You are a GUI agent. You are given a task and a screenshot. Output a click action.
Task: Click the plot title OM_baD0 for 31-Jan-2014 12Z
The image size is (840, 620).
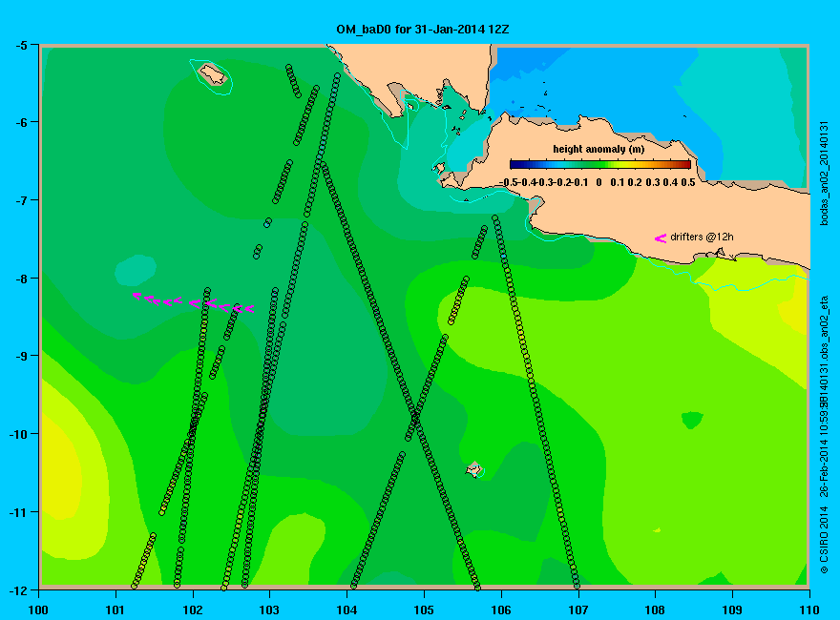point(422,29)
